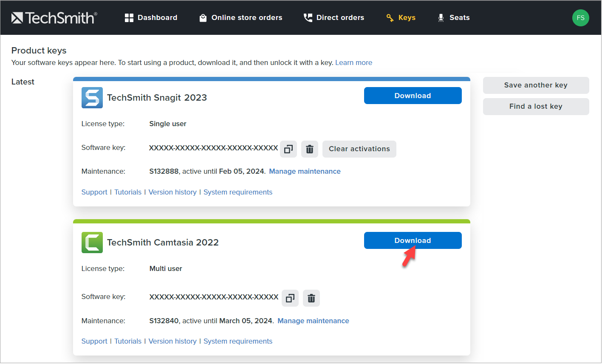Screen dimensions: 602x364
Task: Navigate to Direct orders
Action: coord(334,17)
